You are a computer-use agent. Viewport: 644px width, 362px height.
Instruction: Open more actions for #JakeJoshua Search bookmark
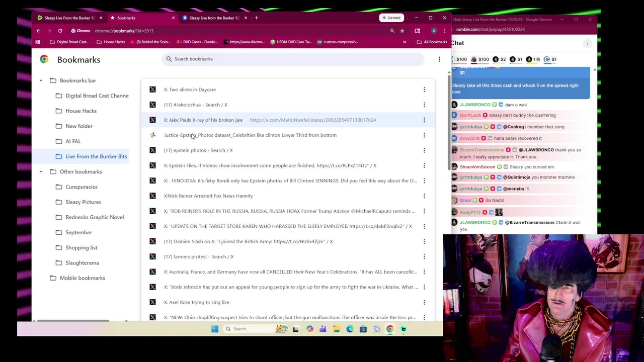(424, 105)
